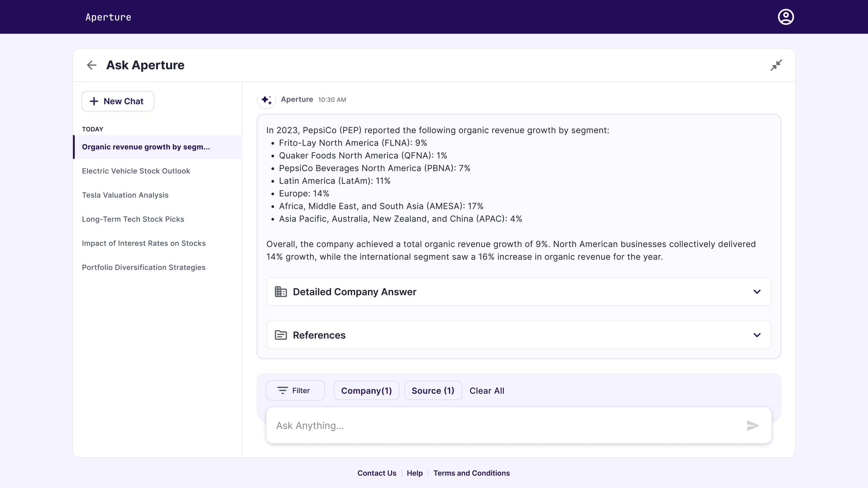Image resolution: width=868 pixels, height=488 pixels.
Task: Open Long-Term Tech Stock Picks chat
Action: click(157, 219)
